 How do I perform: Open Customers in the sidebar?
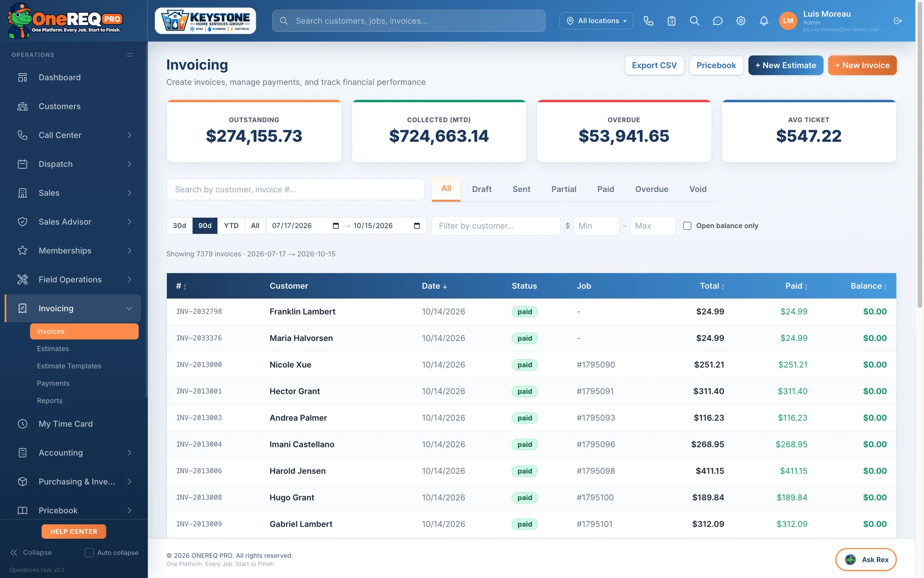[x=73, y=106]
